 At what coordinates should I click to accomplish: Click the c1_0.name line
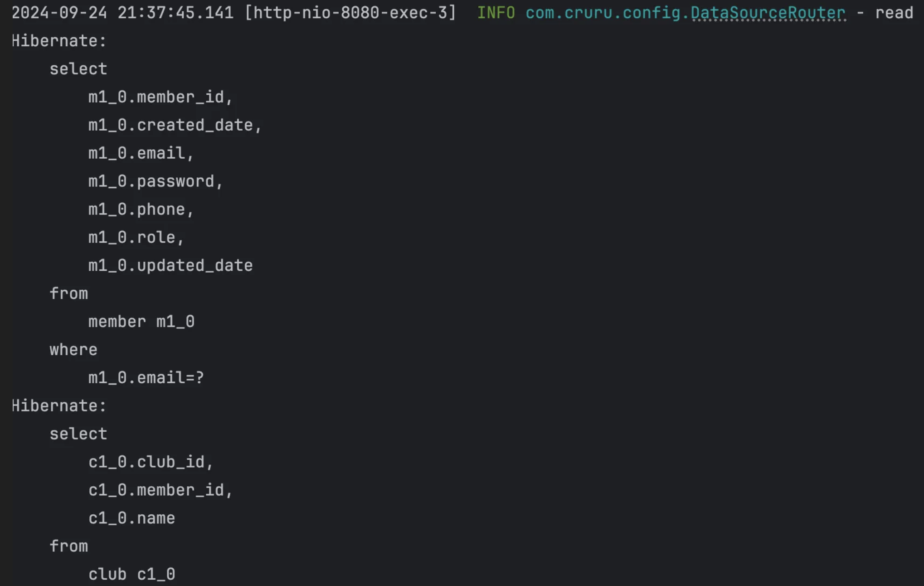point(131,518)
